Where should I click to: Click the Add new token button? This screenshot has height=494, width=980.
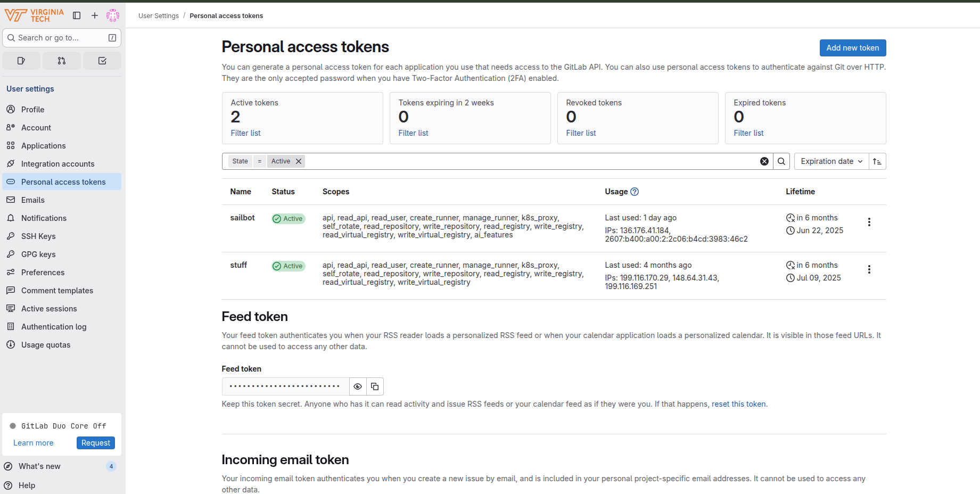(x=852, y=48)
